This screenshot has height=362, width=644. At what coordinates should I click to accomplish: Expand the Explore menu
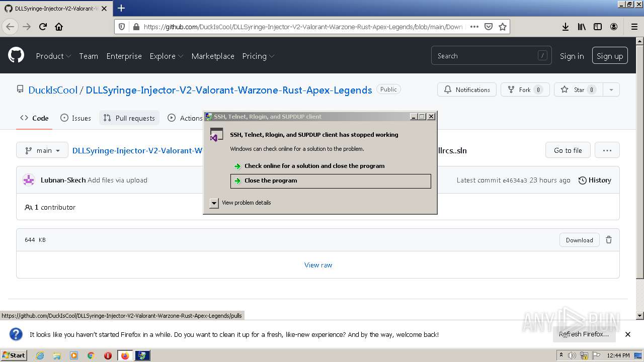pyautogui.click(x=166, y=56)
